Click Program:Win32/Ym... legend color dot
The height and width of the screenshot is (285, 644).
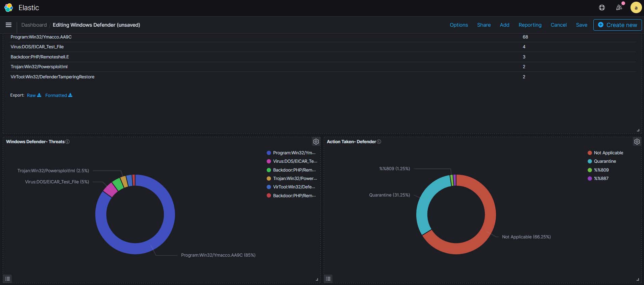click(x=269, y=153)
